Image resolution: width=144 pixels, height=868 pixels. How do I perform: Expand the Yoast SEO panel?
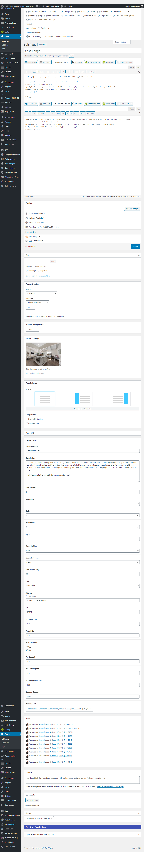coord(82,433)
